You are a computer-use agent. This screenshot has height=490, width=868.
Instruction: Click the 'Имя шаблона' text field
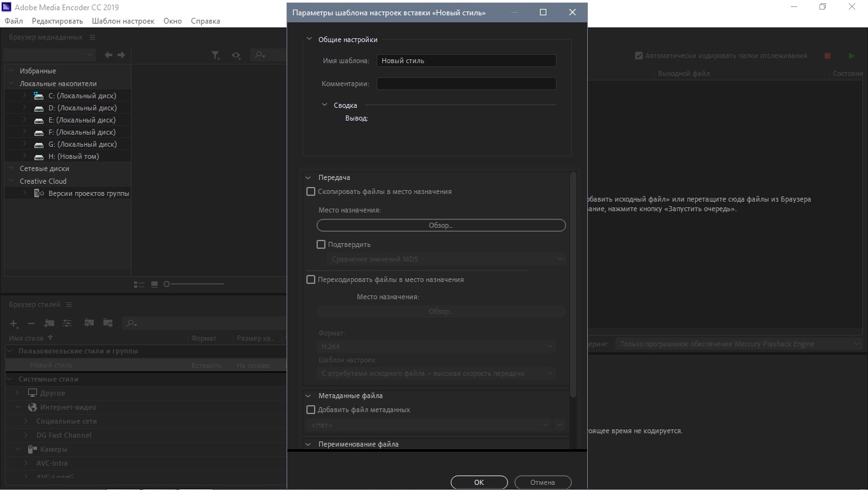[466, 61]
